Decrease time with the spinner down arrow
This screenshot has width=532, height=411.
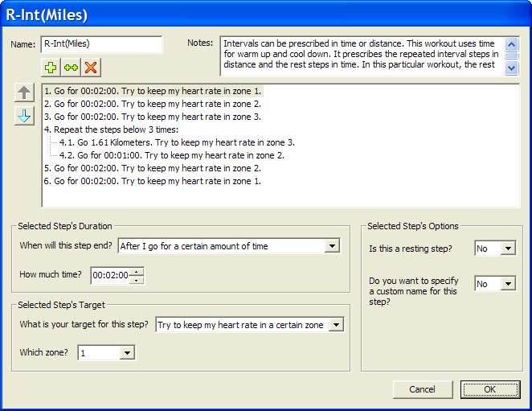tap(136, 280)
